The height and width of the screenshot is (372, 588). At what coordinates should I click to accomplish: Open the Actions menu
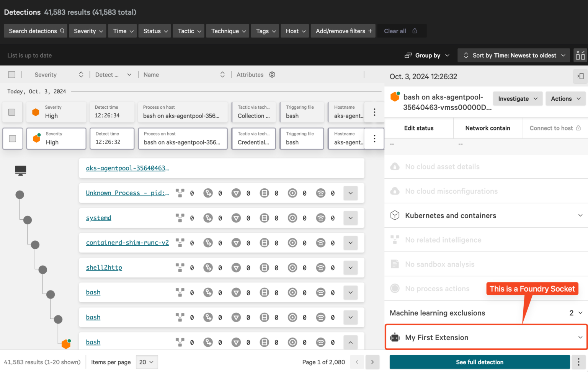[x=565, y=98]
